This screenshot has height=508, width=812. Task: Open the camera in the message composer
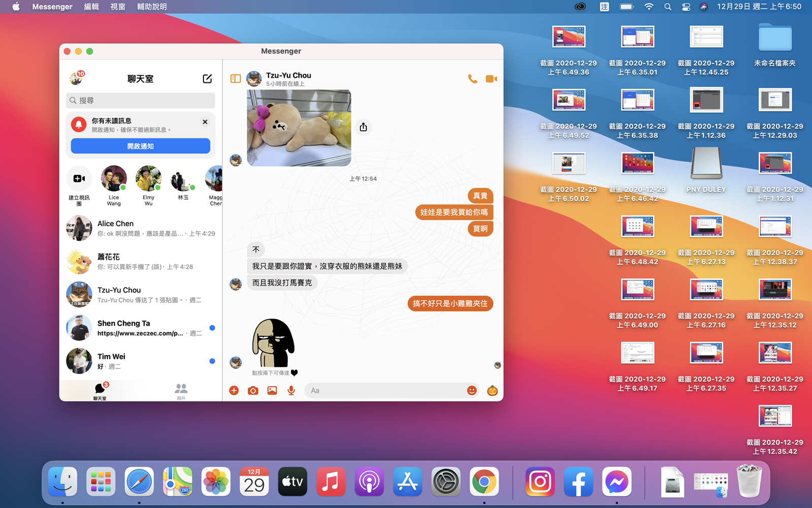[x=253, y=391]
